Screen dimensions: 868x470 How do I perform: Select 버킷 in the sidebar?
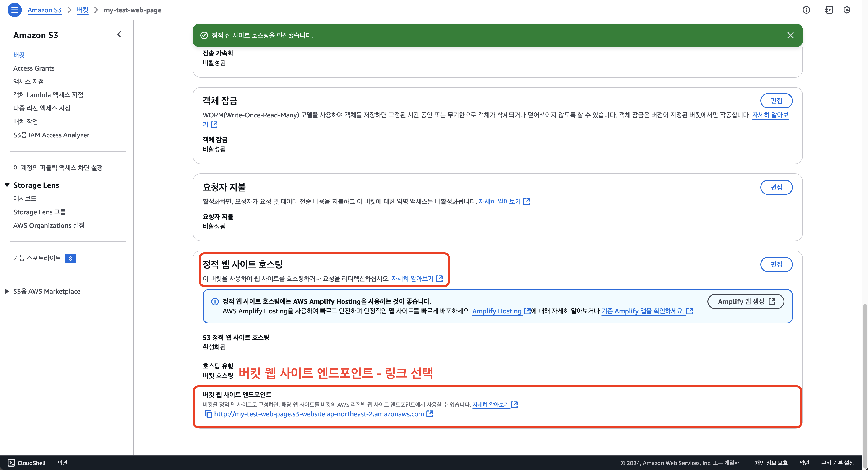pos(19,55)
